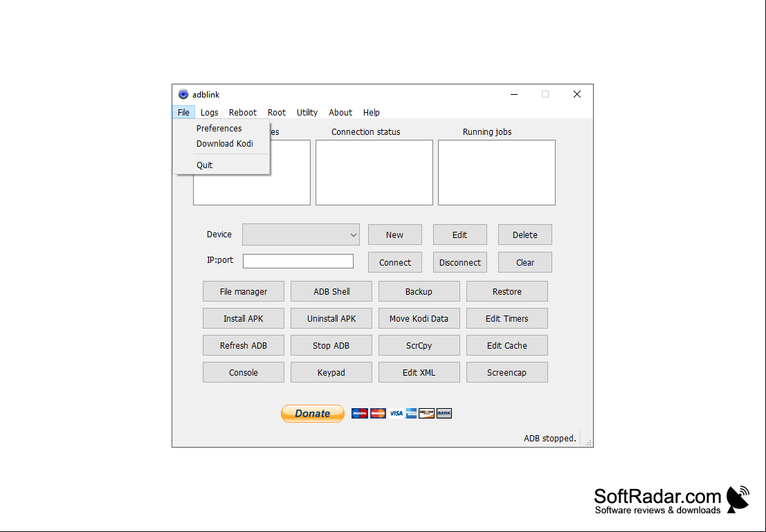Expand the Device dropdown
The image size is (766, 532).
point(301,235)
